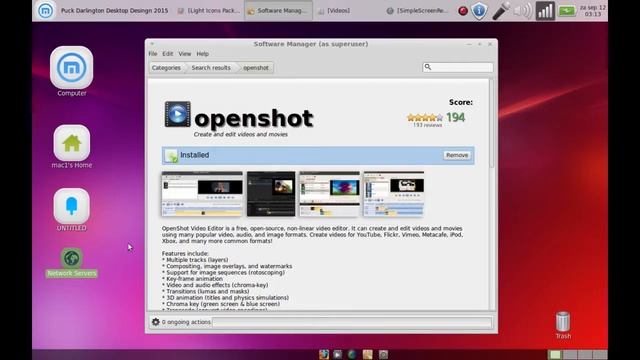Launch the media player dock icon
Image resolution: width=640 pixels, height=360 pixels.
point(338,354)
